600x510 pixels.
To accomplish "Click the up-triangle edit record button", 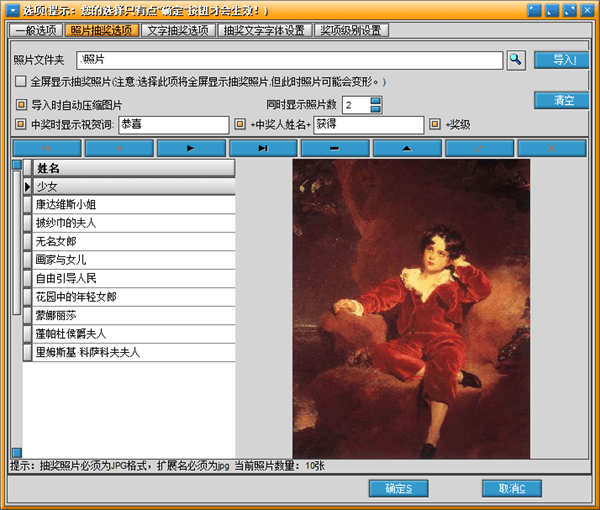I will pyautogui.click(x=407, y=148).
